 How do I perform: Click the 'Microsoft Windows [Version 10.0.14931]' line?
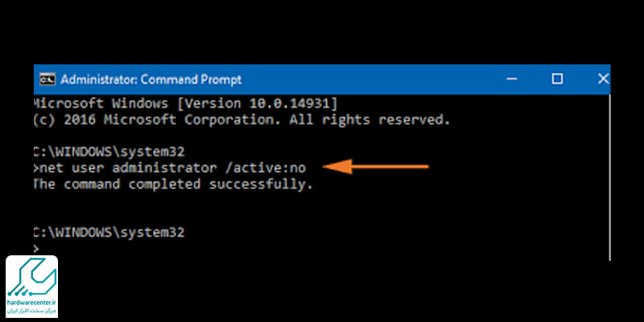[185, 103]
